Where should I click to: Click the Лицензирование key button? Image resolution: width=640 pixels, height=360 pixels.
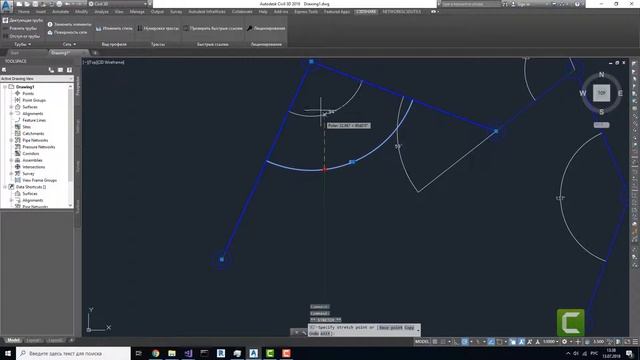pos(266,29)
